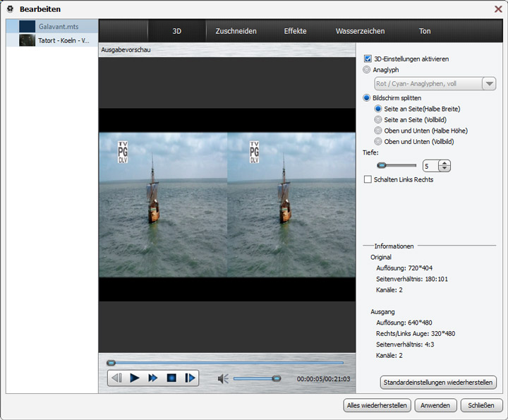This screenshot has width=508, height=420.
Task: Select the Anaglyph radio button
Action: [x=366, y=70]
